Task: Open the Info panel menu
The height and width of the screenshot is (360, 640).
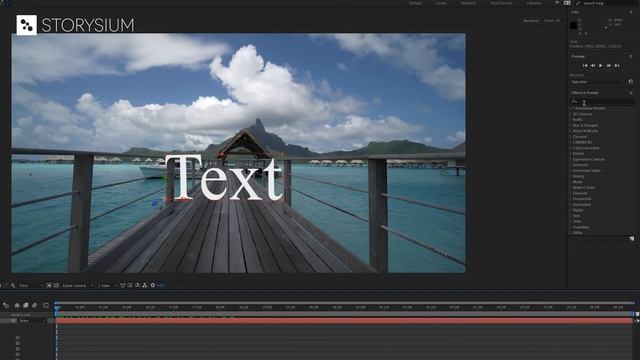Action: point(631,12)
